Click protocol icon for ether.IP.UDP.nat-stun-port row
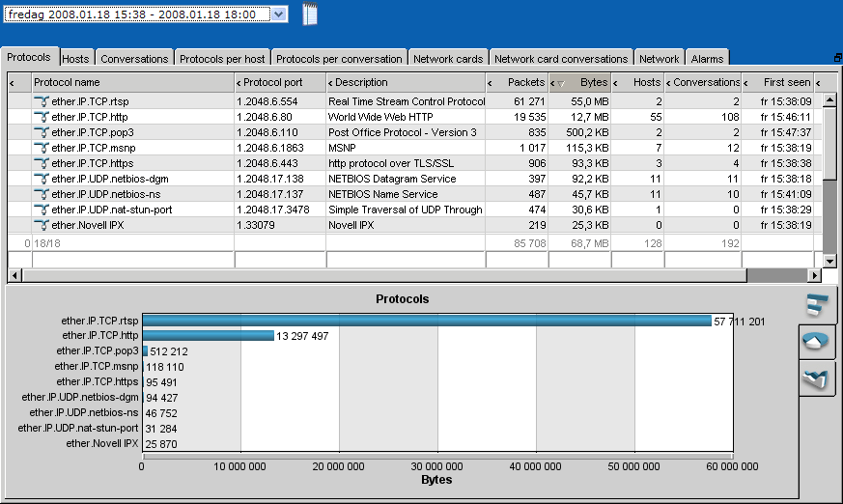 pos(42,210)
